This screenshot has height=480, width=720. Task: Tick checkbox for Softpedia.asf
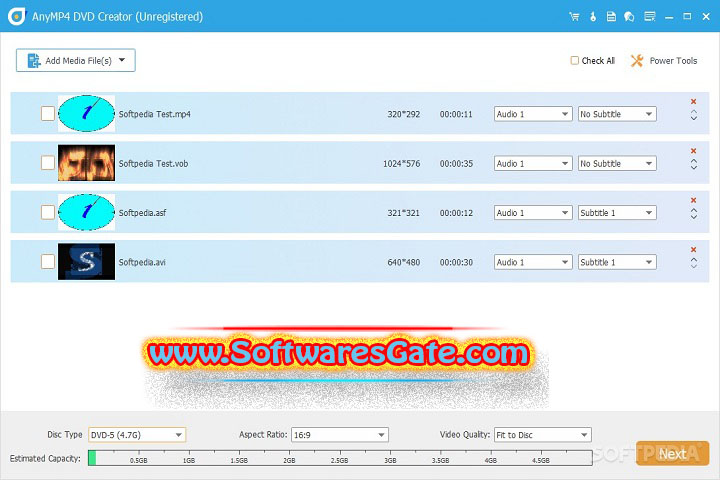pyautogui.click(x=48, y=212)
